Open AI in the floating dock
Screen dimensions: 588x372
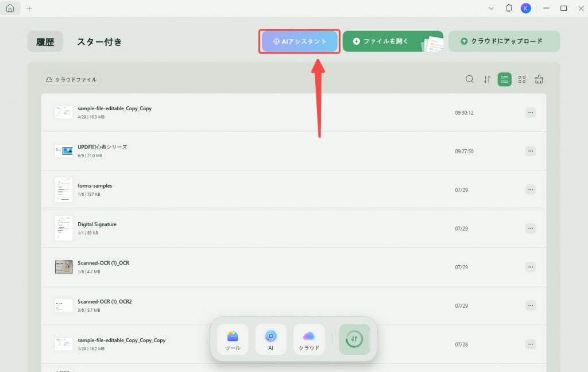click(271, 339)
